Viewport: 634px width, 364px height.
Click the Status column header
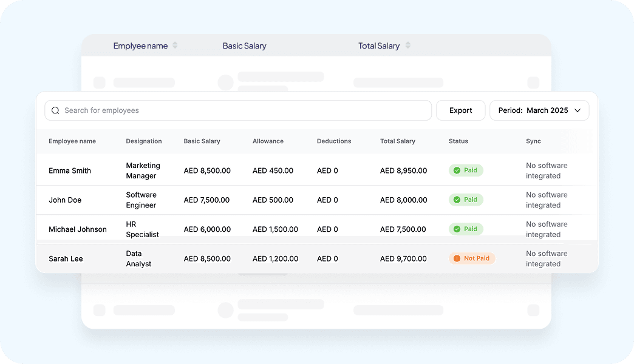pos(458,141)
